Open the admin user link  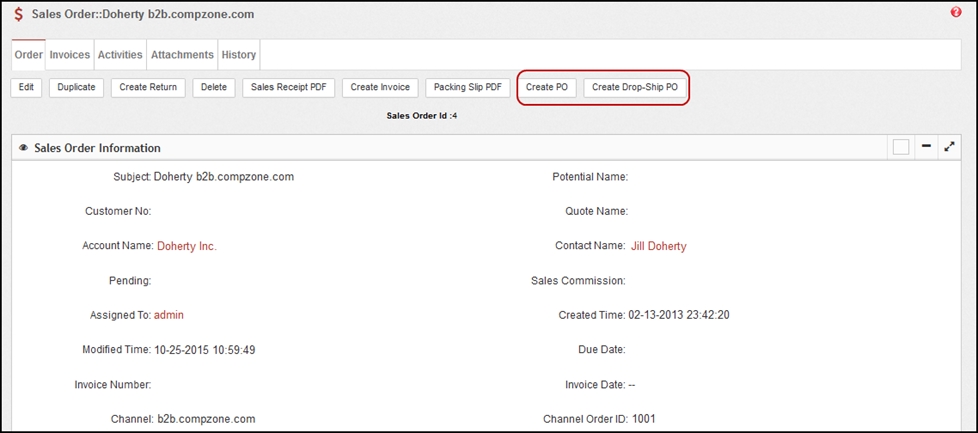(x=169, y=315)
